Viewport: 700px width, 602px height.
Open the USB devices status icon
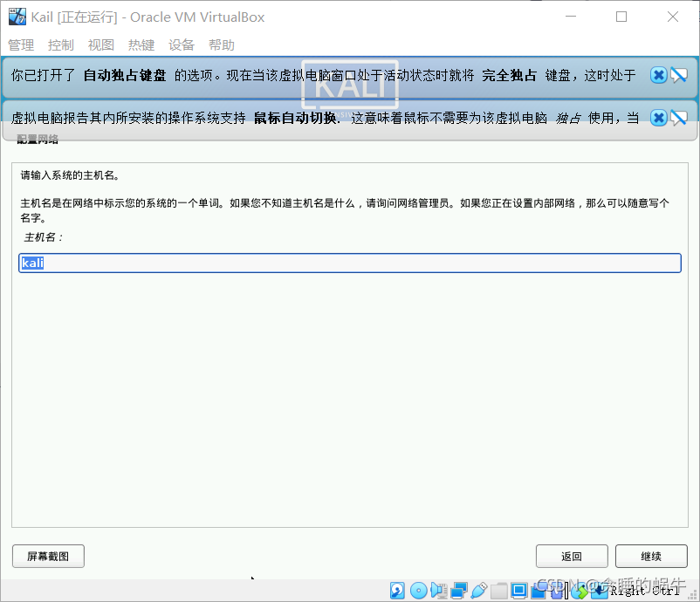tap(479, 591)
